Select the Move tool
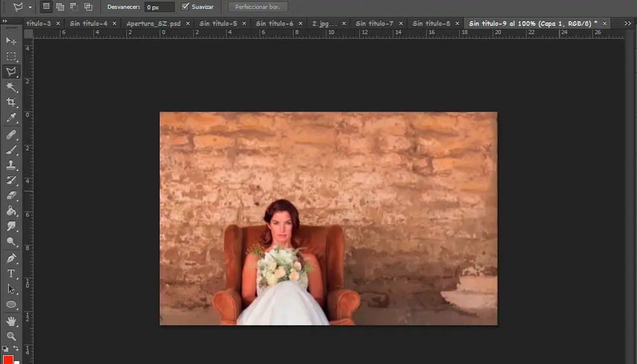Image resolution: width=637 pixels, height=364 pixels. [x=11, y=41]
